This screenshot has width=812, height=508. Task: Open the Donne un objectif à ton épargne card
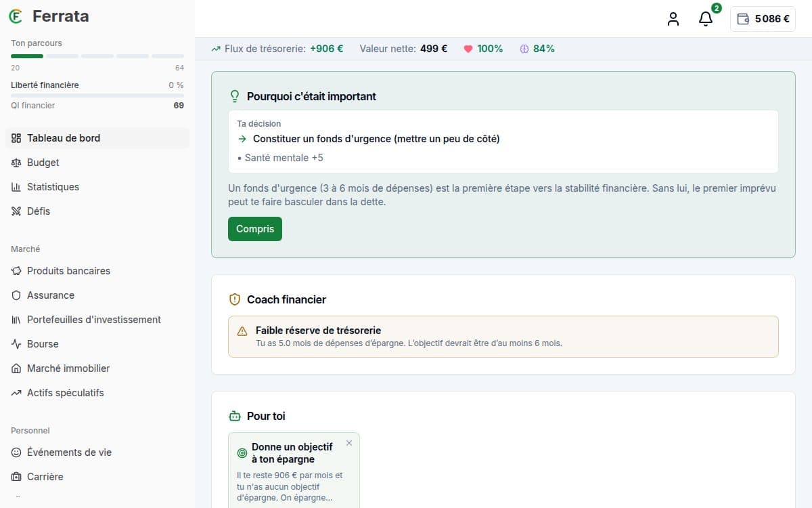294,470
